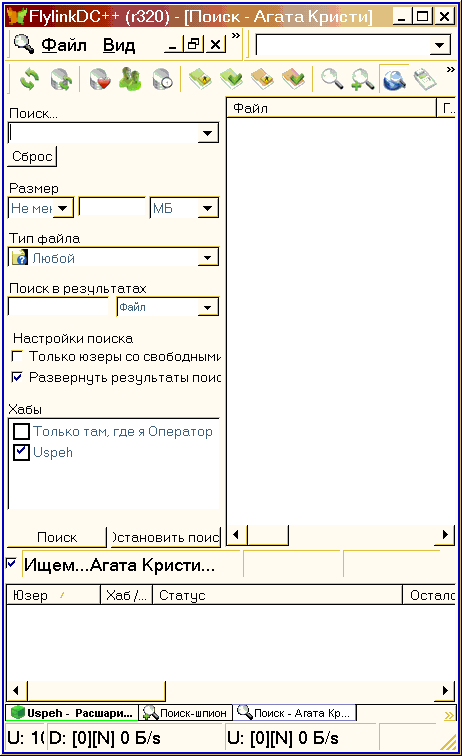The height and width of the screenshot is (756, 462).
Task: Click D: [0][N] 0 Б/s status entry
Action: 136,738
